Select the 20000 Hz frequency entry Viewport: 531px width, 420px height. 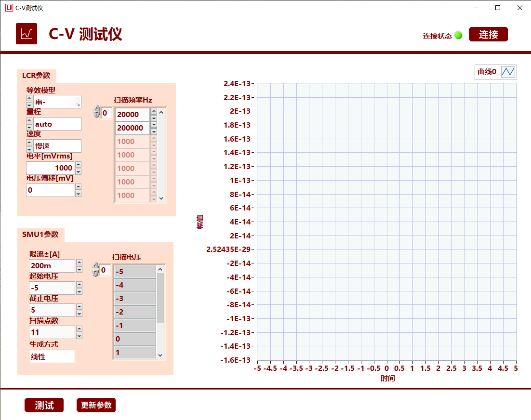(133, 114)
